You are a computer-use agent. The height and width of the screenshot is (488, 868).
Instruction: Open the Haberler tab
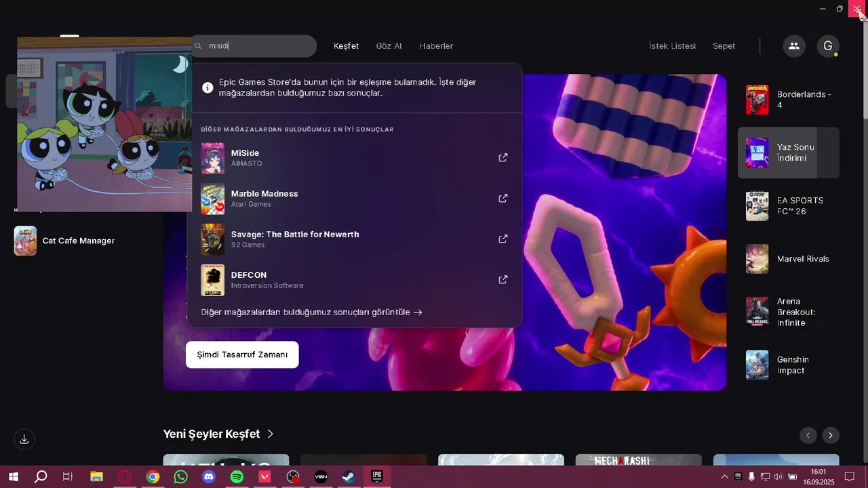[436, 46]
